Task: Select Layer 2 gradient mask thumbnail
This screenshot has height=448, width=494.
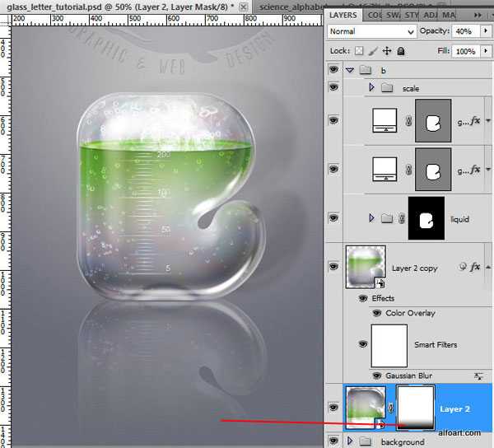Action: 415,408
